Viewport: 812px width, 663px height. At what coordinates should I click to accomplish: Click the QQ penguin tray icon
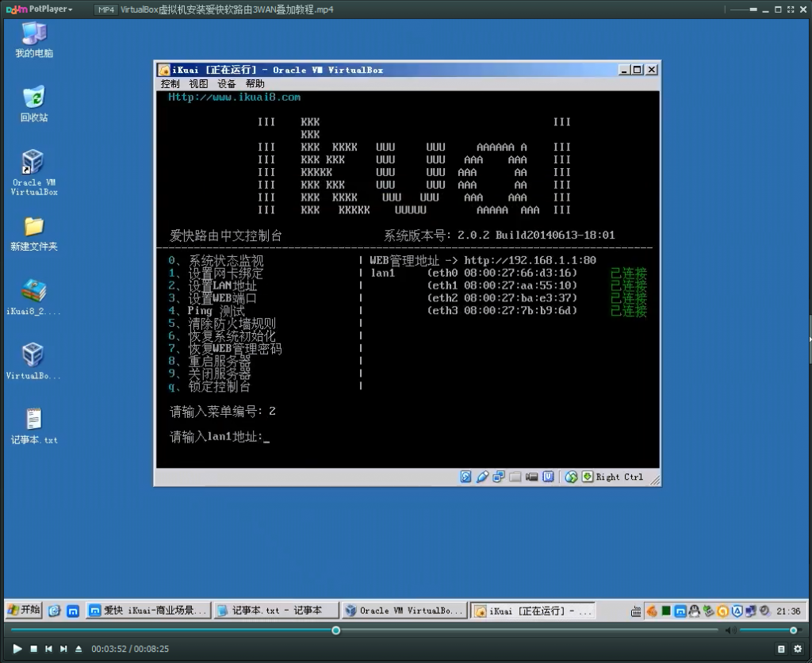694,611
